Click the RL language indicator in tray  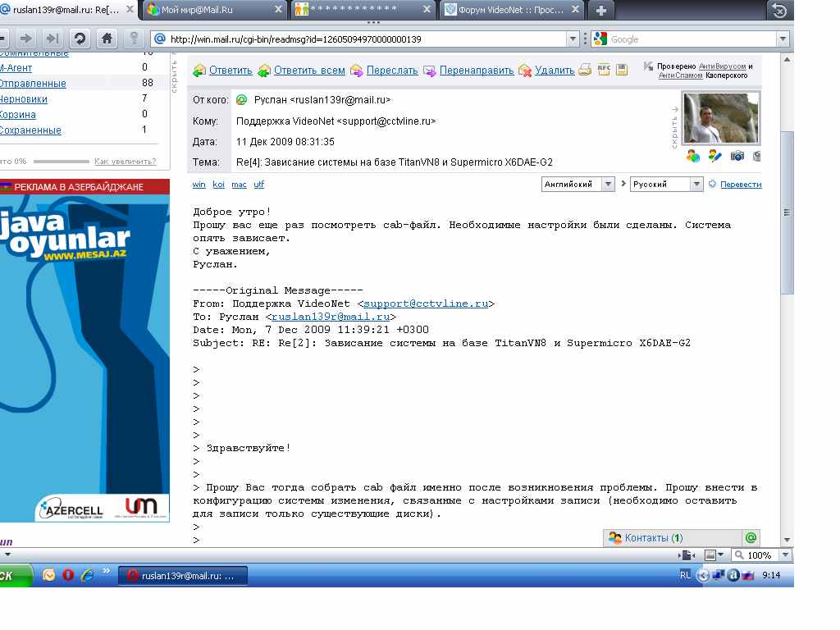coord(685,575)
